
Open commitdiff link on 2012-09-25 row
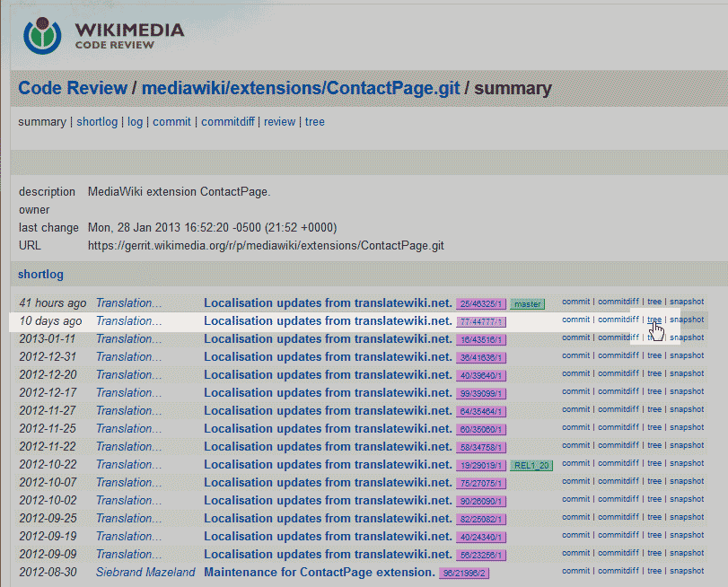618,517
